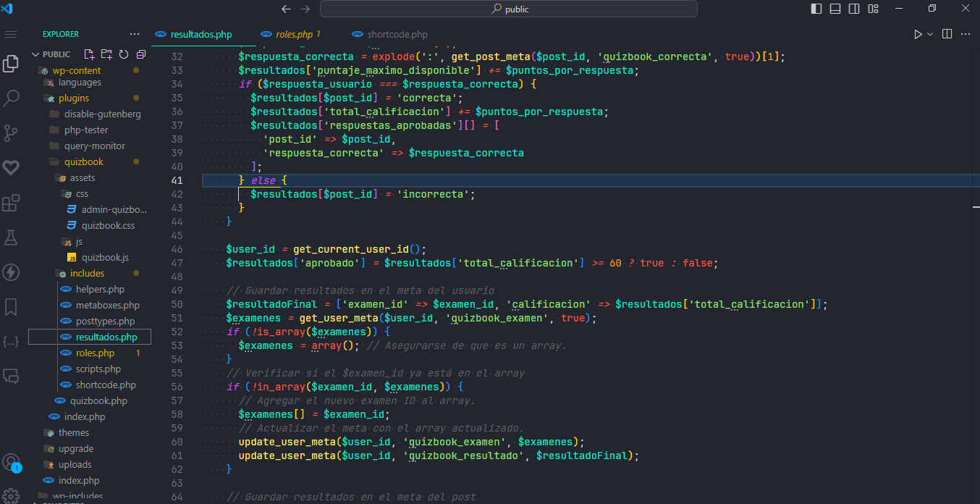Open Explorer views and more actions menu
Viewport: 980px width, 504px height.
click(x=135, y=34)
